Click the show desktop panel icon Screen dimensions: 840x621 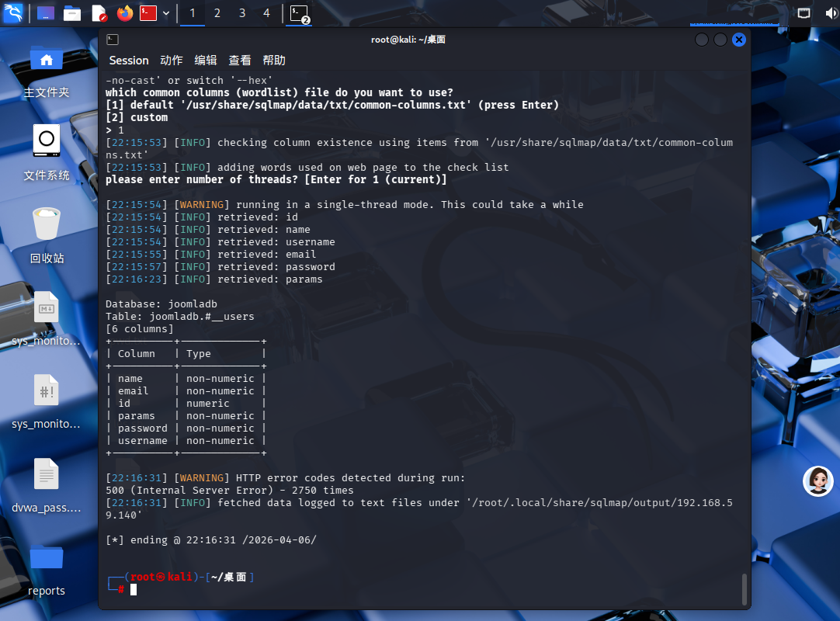[46, 13]
